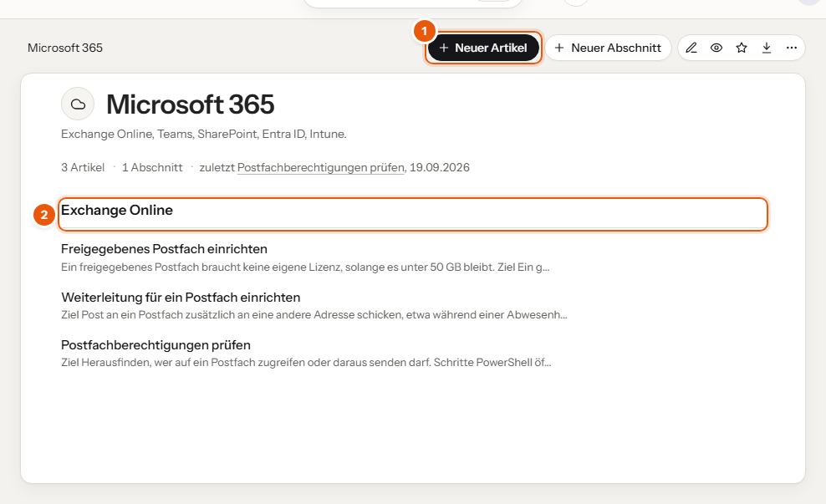Image resolution: width=826 pixels, height=504 pixels.
Task: Click the download arrow icon
Action: point(767,48)
